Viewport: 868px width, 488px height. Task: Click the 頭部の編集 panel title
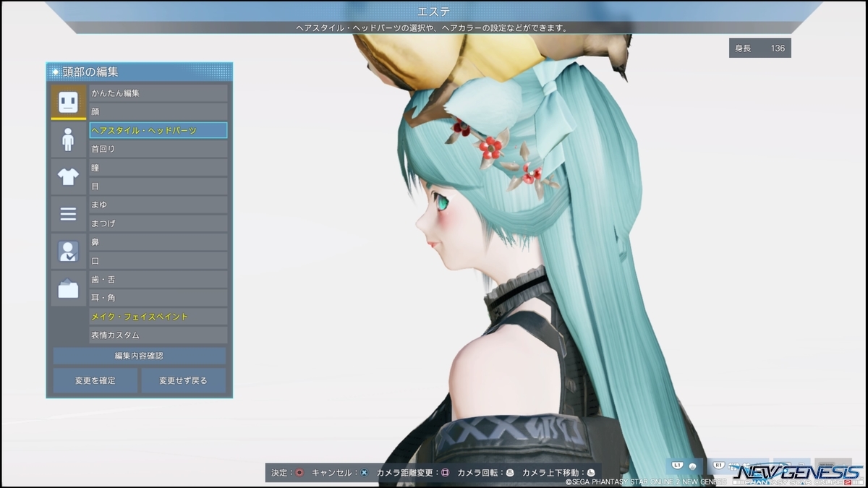click(90, 72)
